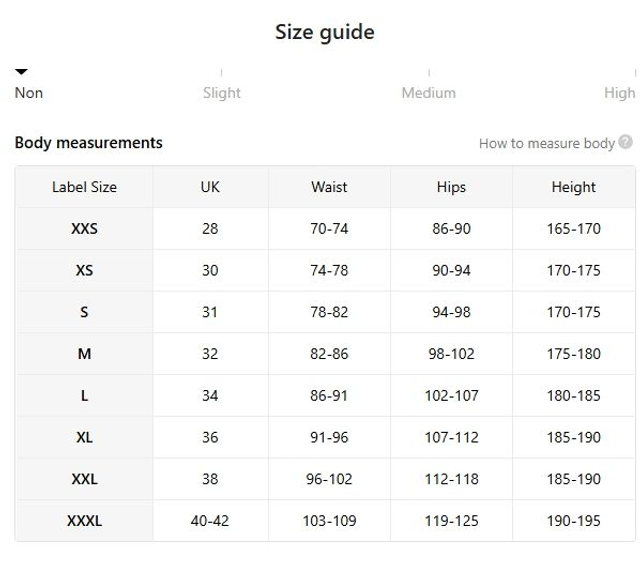This screenshot has height=566, width=640.
Task: Click the 'Waist' column header
Action: [329, 187]
